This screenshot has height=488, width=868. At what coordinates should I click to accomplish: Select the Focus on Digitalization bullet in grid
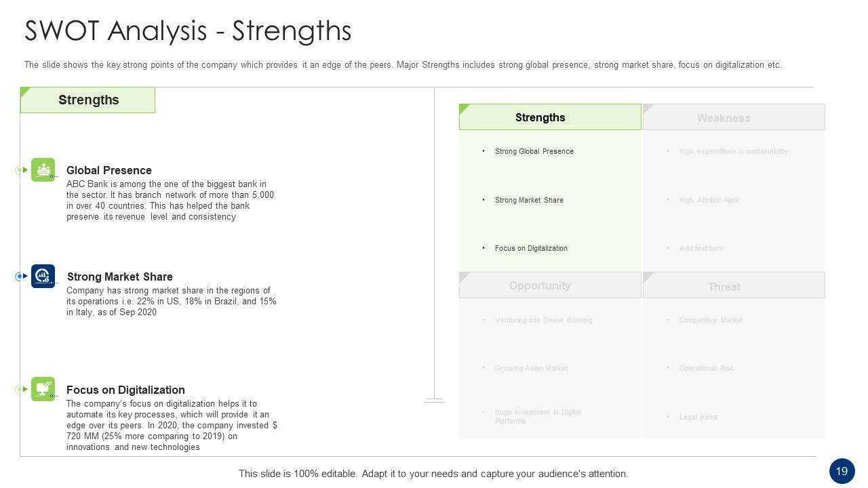(x=531, y=248)
